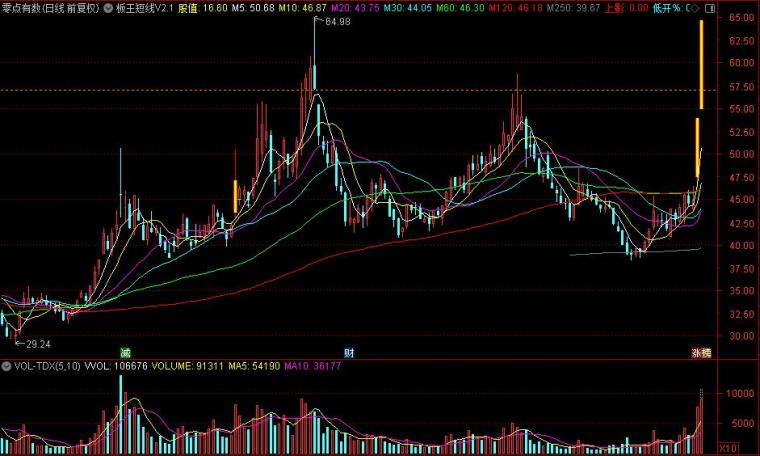Click the purple MA10 volume readout
Screen dimensions: 760x456
313,366
